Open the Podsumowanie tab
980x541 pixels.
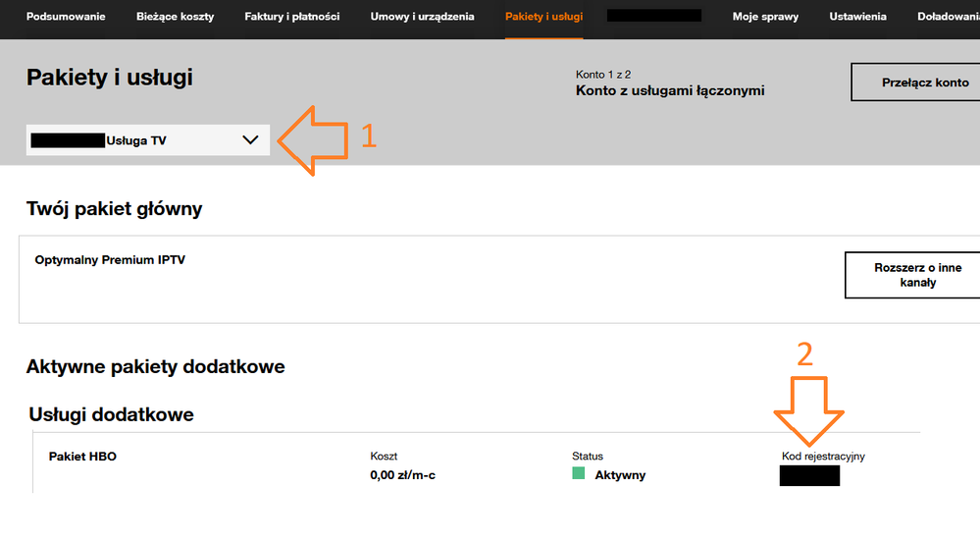point(68,17)
